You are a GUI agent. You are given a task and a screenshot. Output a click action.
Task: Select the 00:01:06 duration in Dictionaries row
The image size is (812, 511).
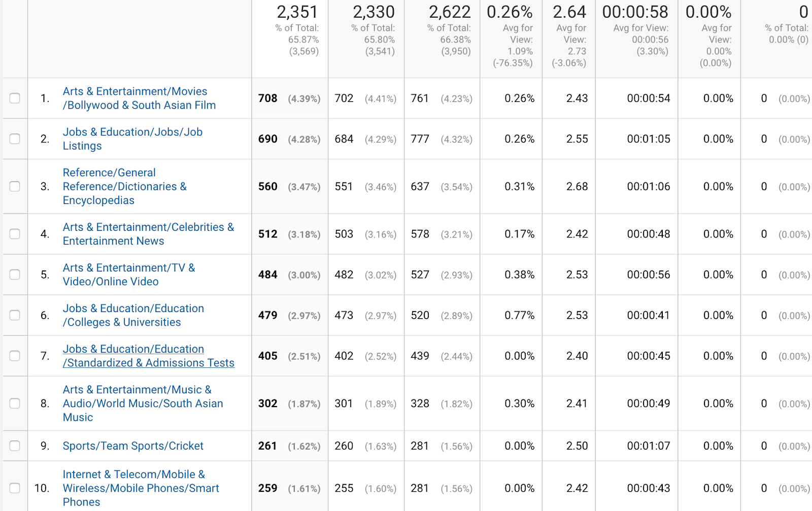point(649,187)
